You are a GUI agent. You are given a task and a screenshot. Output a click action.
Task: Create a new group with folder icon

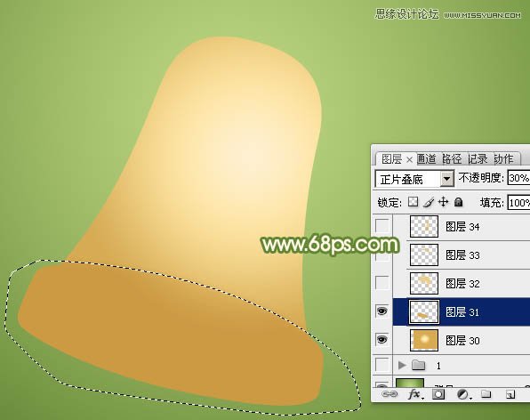486,394
